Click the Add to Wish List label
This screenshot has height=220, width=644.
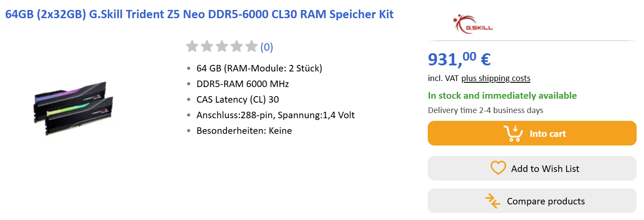545,168
